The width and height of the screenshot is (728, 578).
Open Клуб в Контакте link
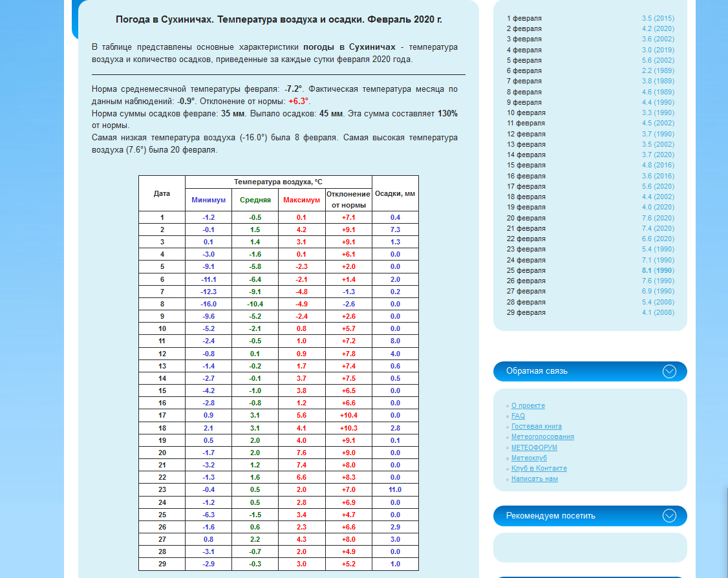[x=539, y=468]
